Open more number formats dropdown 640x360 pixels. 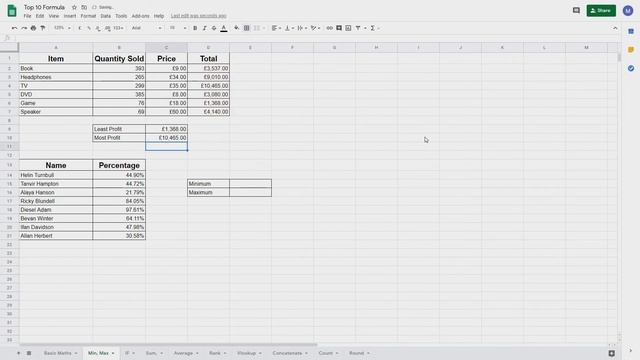[118, 28]
